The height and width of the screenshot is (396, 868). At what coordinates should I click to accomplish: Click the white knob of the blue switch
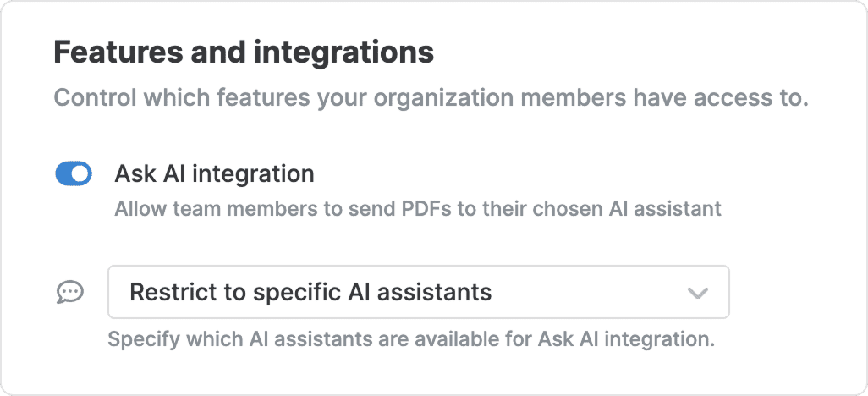coord(81,174)
